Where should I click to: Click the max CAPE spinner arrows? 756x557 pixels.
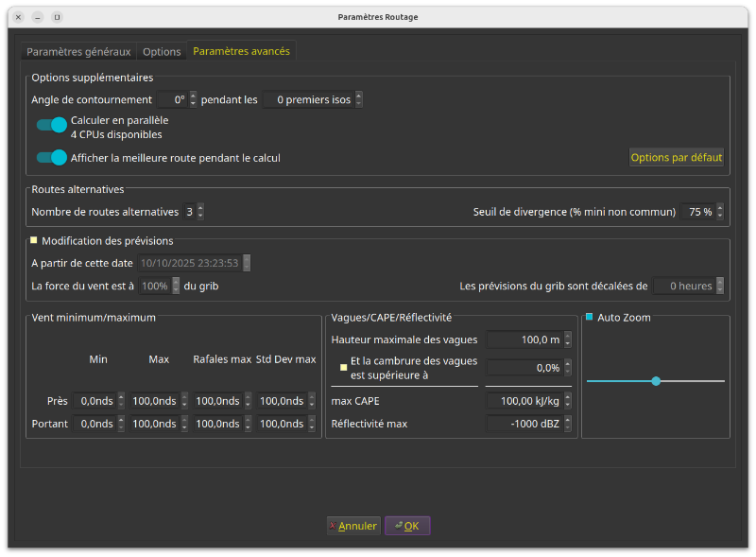coord(570,401)
